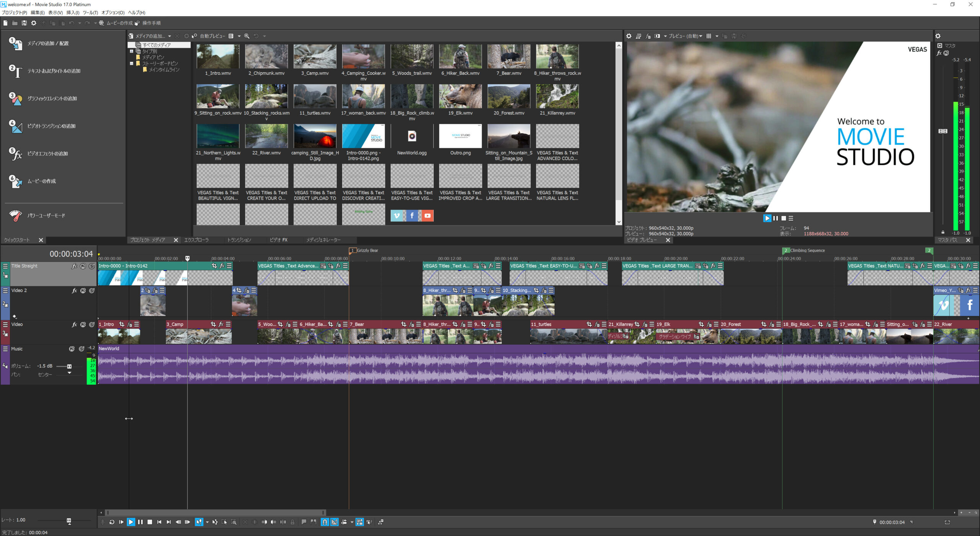Open preview quality dropdown プレビュー (自動)
The image size is (980, 536).
coord(685,36)
